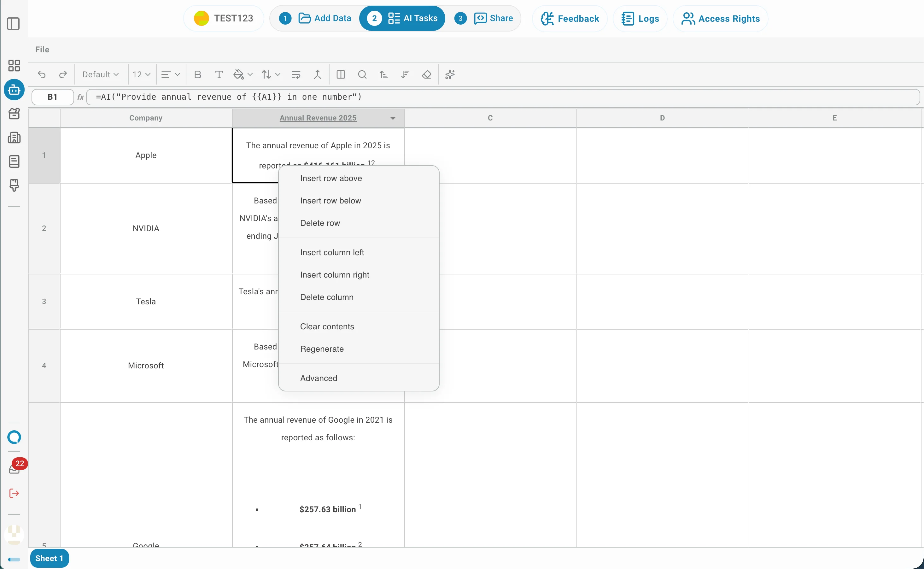
Task: Select column E header
Action: coord(834,118)
